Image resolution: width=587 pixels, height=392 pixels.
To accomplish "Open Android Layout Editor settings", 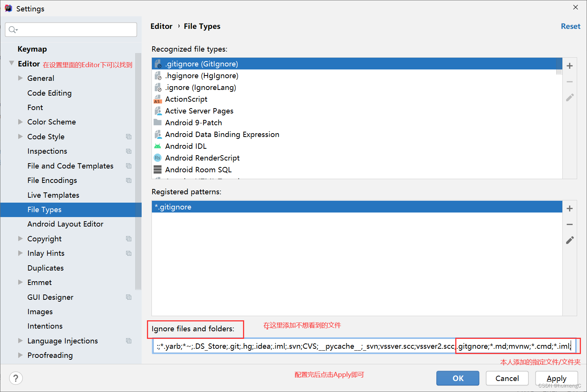I will tap(65, 224).
